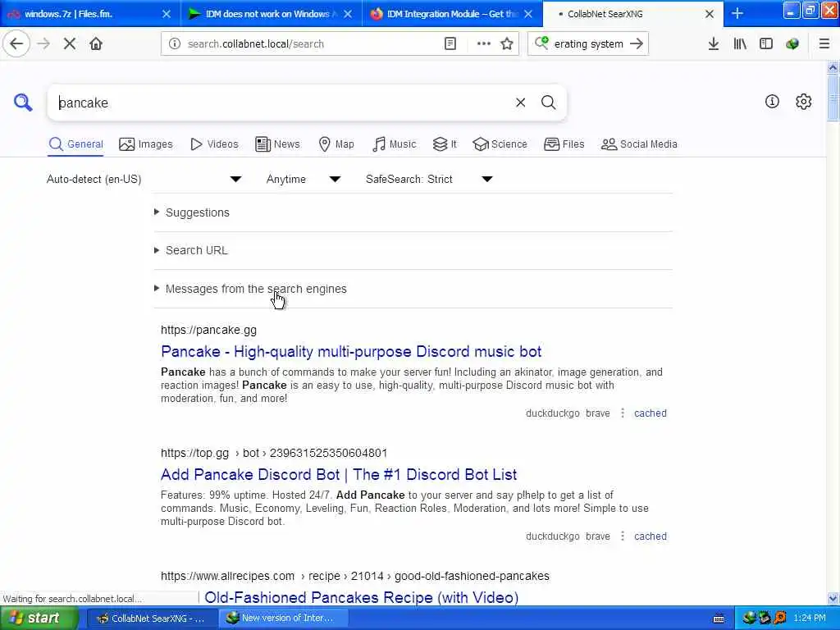Image resolution: width=840 pixels, height=630 pixels.
Task: Select the General search category
Action: [75, 144]
